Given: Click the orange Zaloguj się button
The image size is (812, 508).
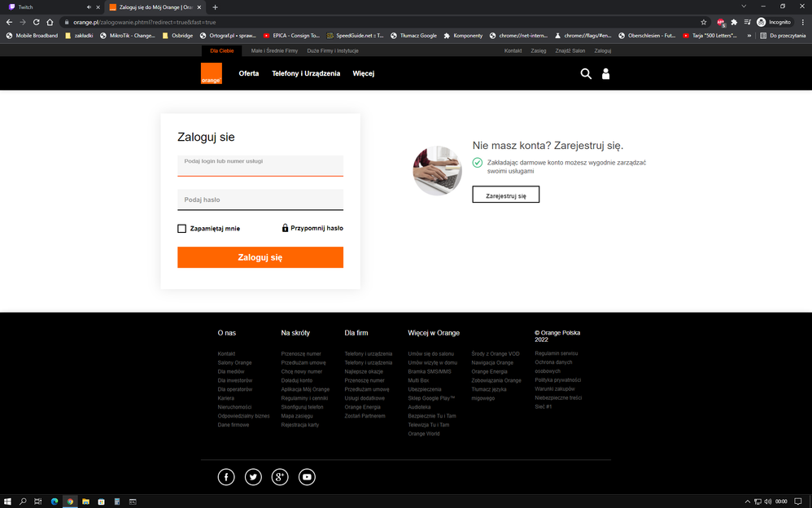Looking at the screenshot, I should coord(260,257).
